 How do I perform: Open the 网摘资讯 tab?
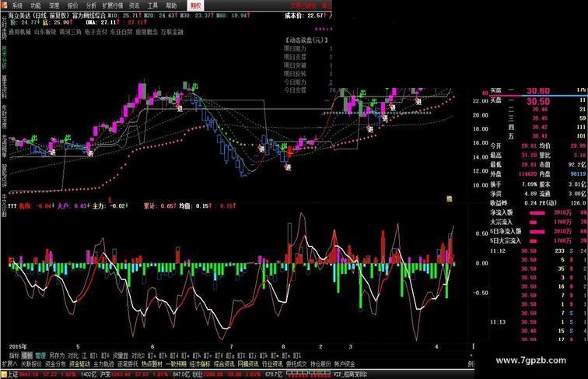click(x=248, y=364)
